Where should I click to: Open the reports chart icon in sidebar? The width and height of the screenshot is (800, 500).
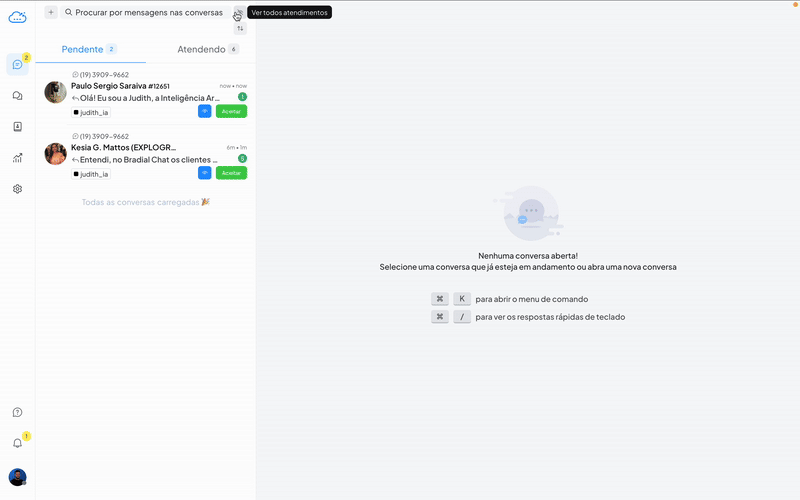click(x=17, y=158)
